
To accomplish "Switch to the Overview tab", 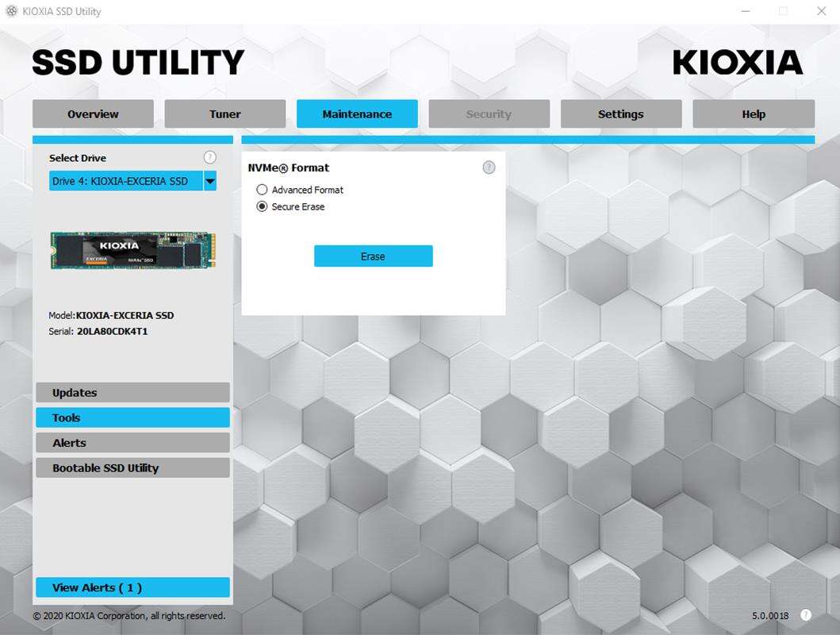I will point(93,114).
